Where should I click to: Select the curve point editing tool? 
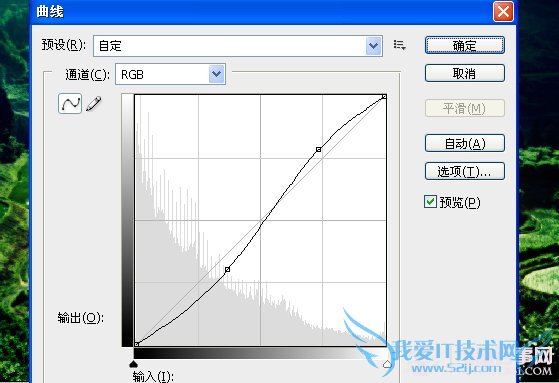pos(70,104)
